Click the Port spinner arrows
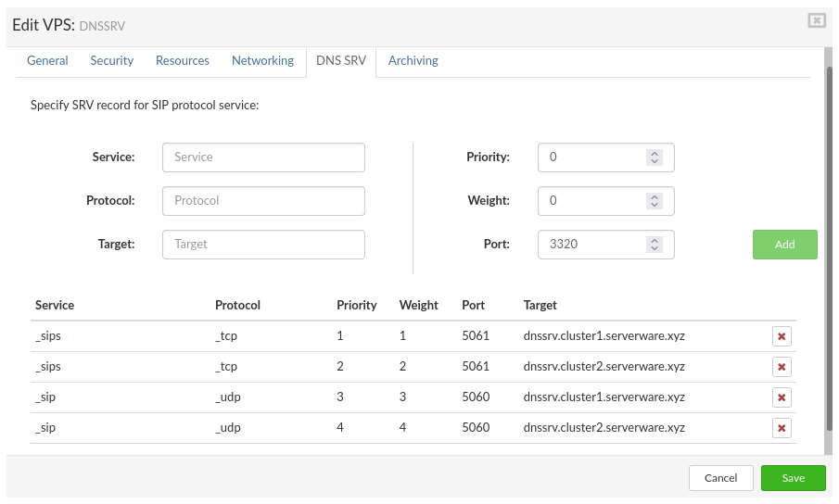 [x=655, y=245]
